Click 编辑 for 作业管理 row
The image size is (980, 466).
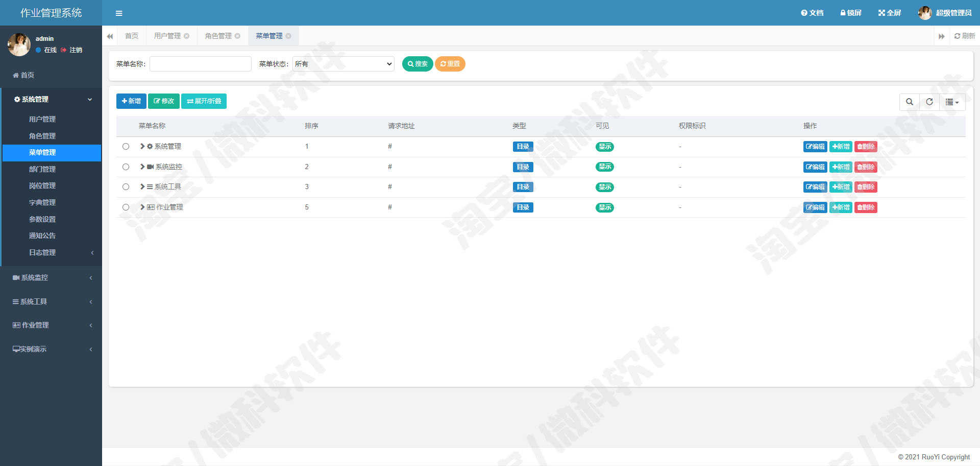[x=815, y=207]
